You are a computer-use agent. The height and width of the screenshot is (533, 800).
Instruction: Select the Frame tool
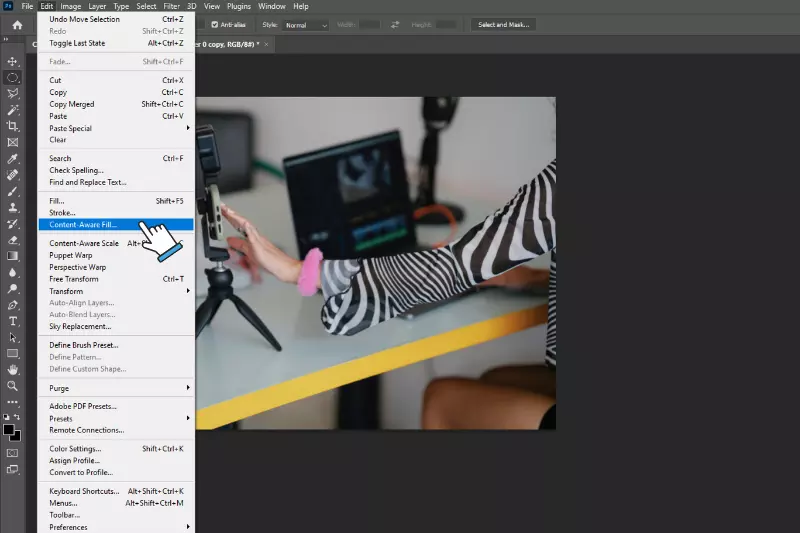pos(12,142)
